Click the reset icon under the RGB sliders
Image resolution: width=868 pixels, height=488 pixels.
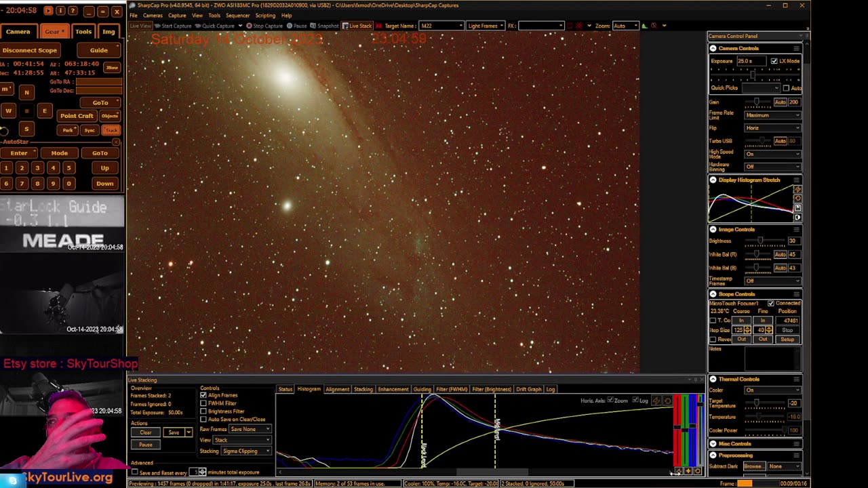click(698, 471)
